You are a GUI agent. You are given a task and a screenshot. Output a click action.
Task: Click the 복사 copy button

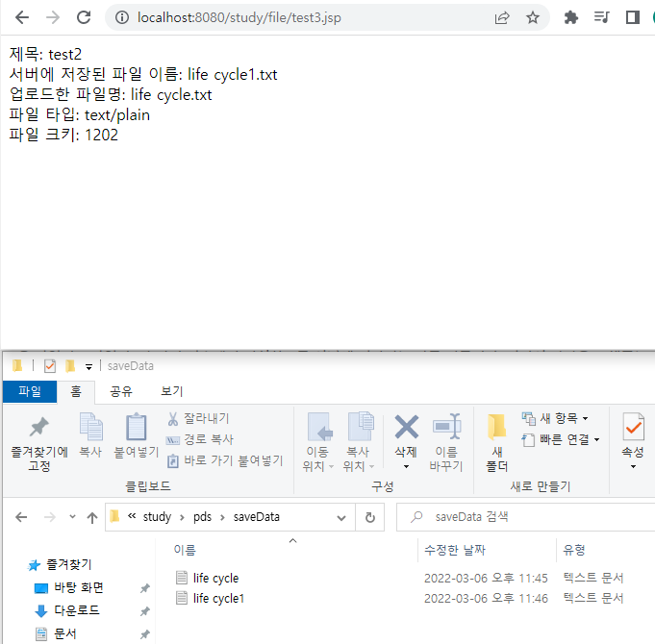tap(90, 435)
